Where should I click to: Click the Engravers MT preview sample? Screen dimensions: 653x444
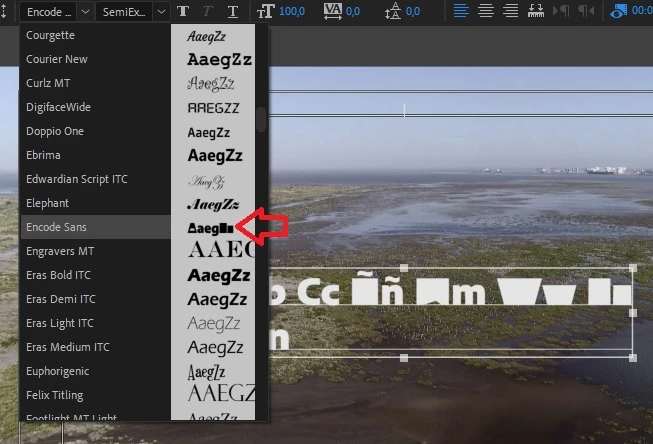coord(221,250)
